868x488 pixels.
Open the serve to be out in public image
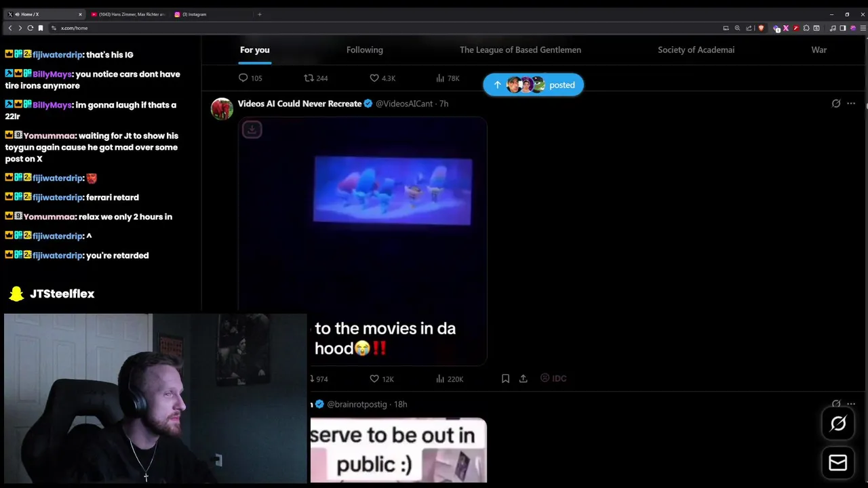(x=398, y=451)
